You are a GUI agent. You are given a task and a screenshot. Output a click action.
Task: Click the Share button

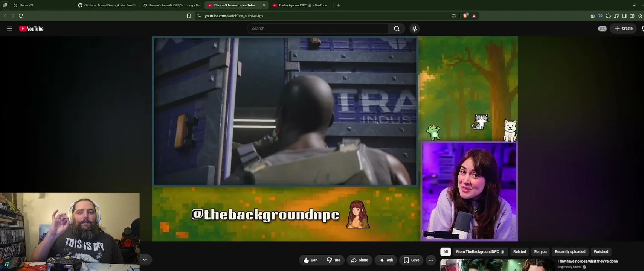point(360,260)
